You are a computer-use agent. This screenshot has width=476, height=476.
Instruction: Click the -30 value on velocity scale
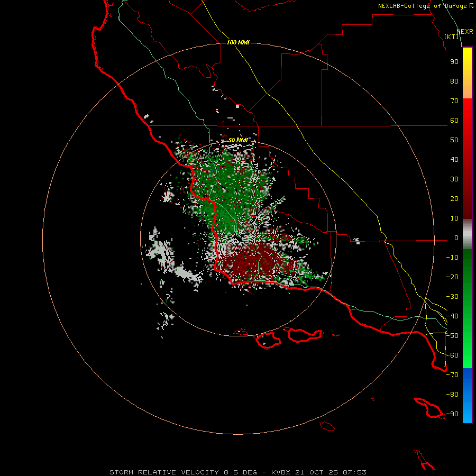[x=452, y=297]
